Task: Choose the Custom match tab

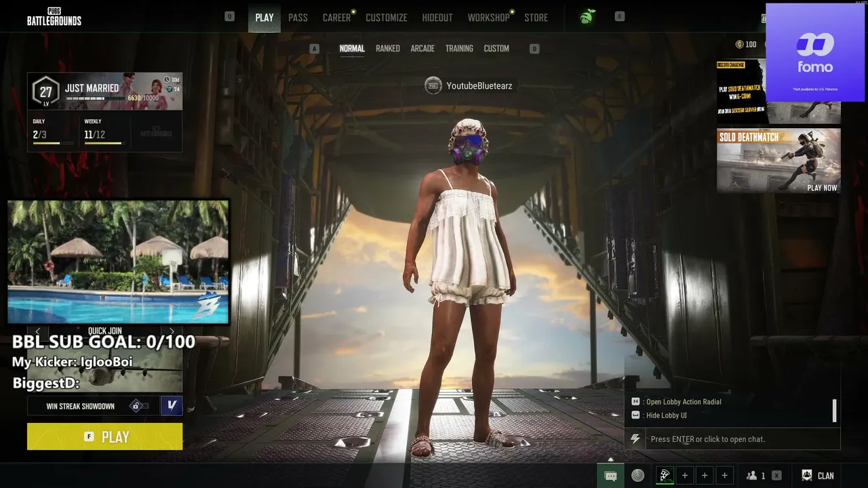Action: (x=496, y=49)
